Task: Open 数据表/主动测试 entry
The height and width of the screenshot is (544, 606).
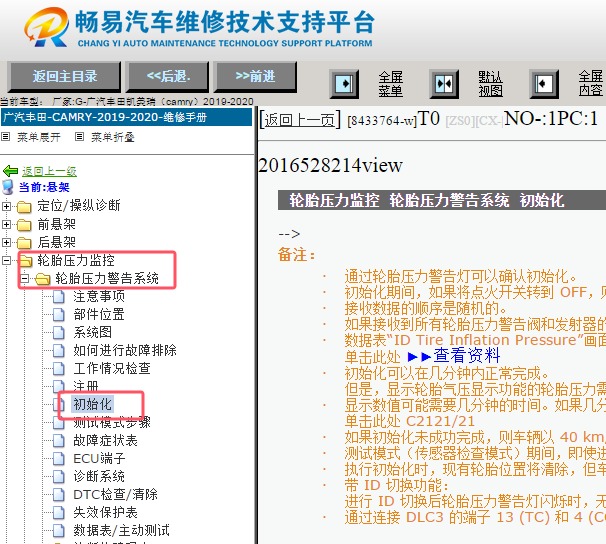Action: point(121,530)
